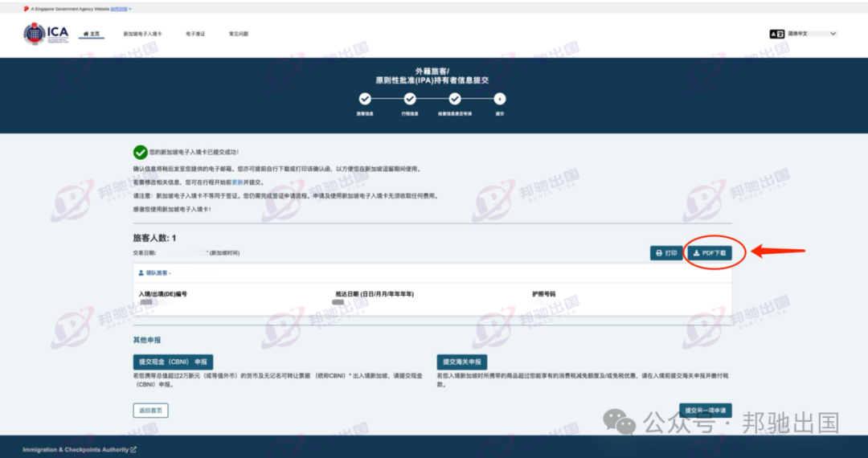
Task: Click the ICA logo in the header
Action: pos(46,34)
